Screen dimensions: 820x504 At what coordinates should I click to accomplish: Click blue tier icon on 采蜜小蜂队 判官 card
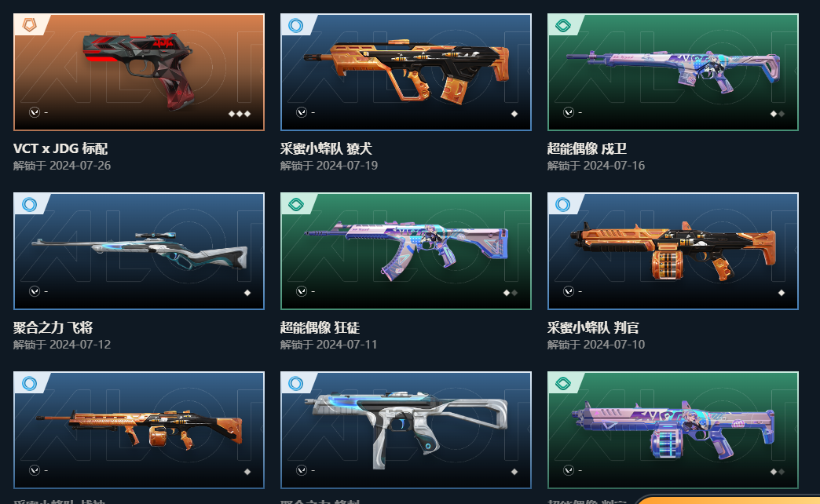563,204
